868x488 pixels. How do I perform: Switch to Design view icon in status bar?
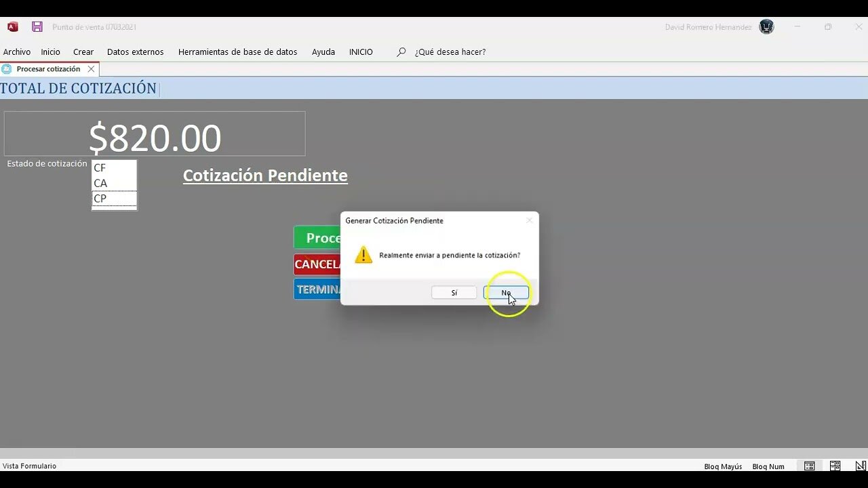click(x=860, y=466)
